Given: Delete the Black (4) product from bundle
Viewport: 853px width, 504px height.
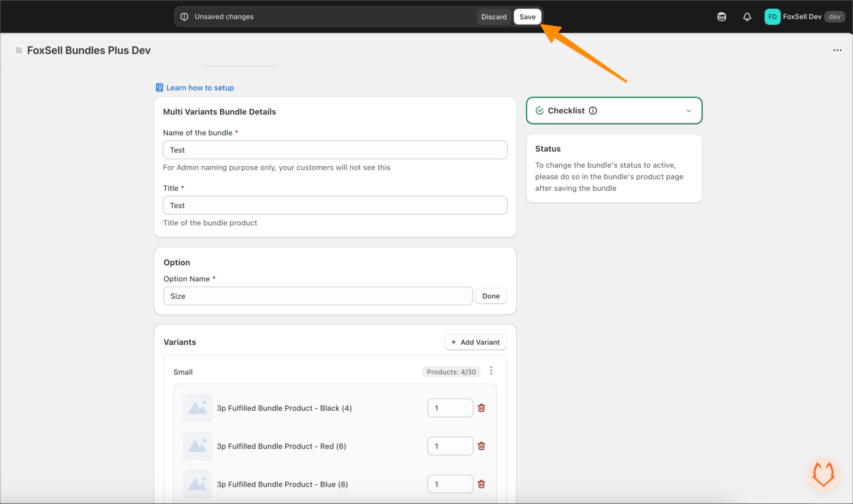Looking at the screenshot, I should 481,408.
